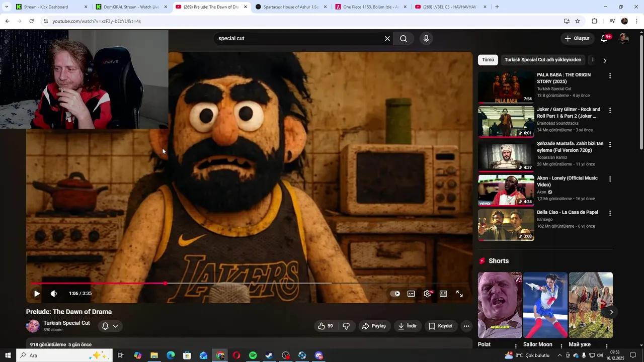Show next filter chips with arrow
This screenshot has width=644, height=362.
pyautogui.click(x=605, y=60)
